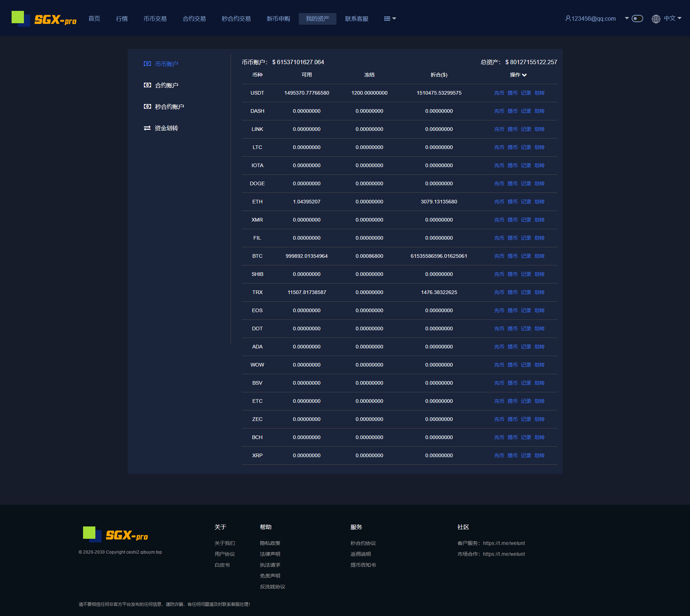Go to the 新币申购 nav item
The image size is (690, 616).
(x=278, y=19)
